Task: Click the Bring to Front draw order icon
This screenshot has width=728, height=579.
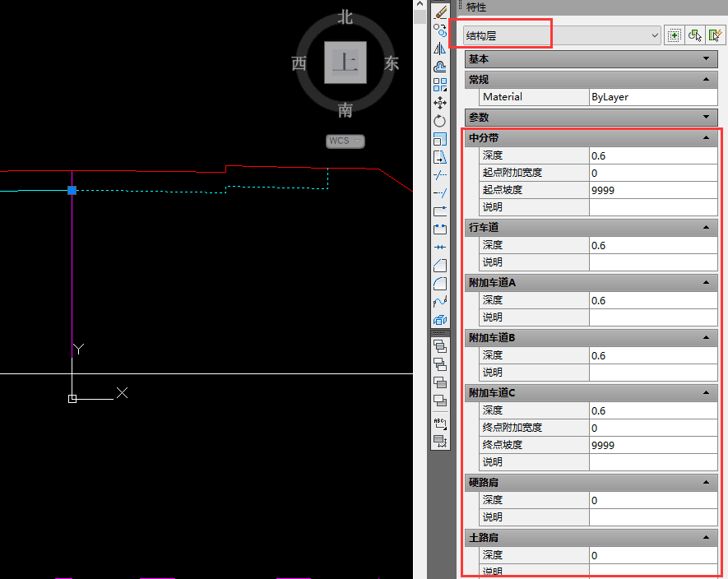Action: pyautogui.click(x=440, y=346)
